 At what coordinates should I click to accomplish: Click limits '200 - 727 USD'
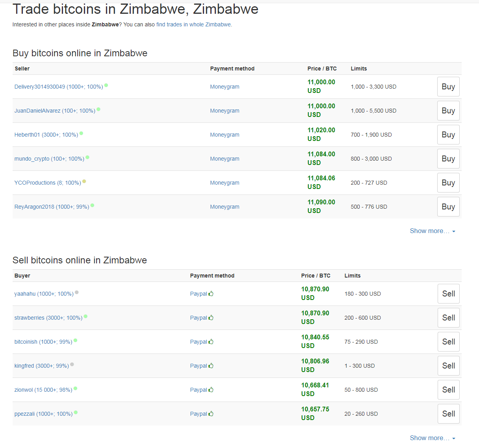click(x=369, y=183)
